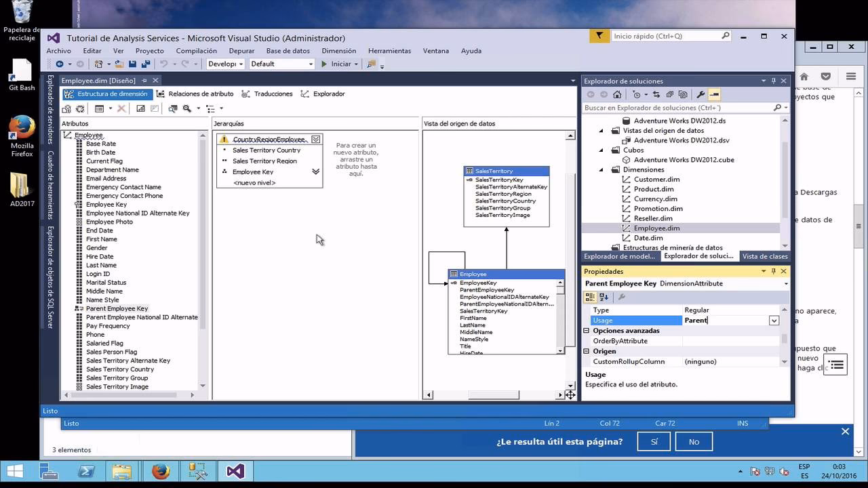868x488 pixels.
Task: Switch to the Estructura de dimensión tab
Action: (x=106, y=94)
